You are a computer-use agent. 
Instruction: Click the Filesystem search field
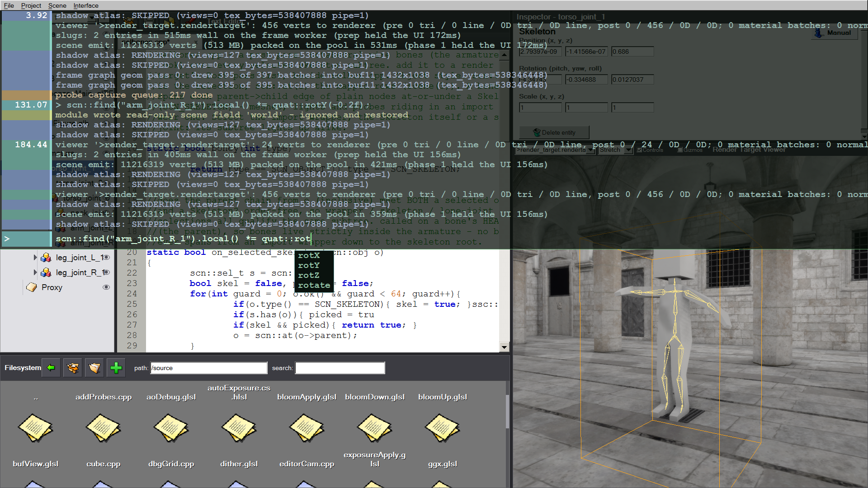click(340, 368)
